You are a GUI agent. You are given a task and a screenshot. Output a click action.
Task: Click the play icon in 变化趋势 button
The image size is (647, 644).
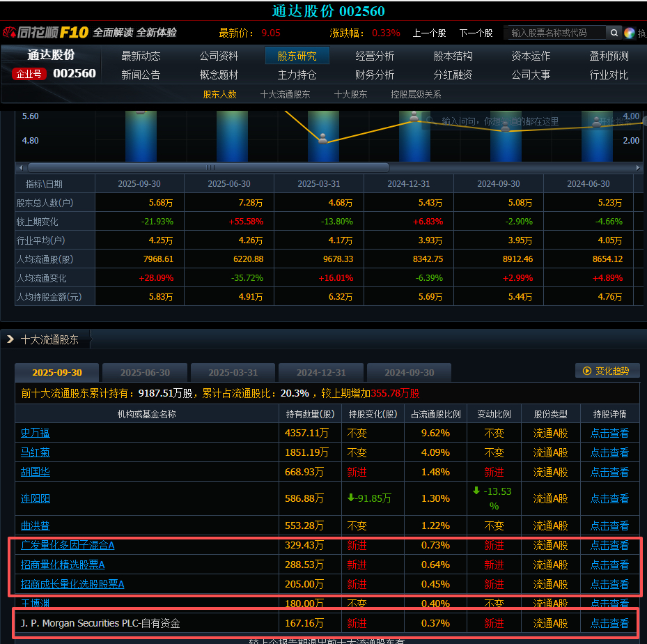[586, 371]
